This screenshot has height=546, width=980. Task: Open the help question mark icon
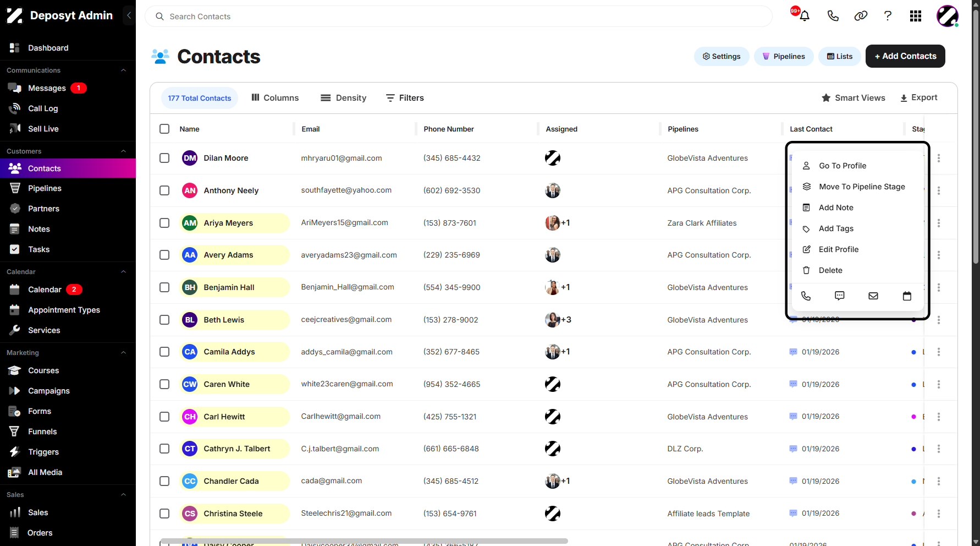pyautogui.click(x=888, y=16)
